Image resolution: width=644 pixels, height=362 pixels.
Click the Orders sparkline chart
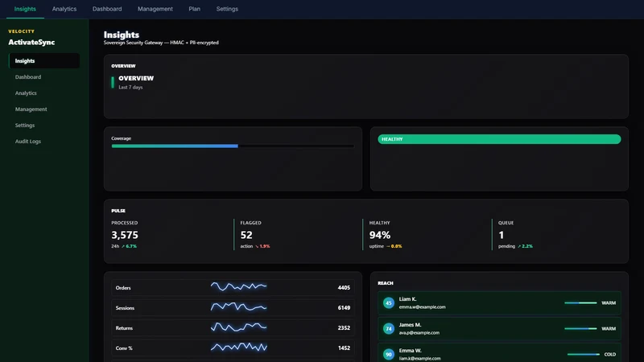(238, 286)
